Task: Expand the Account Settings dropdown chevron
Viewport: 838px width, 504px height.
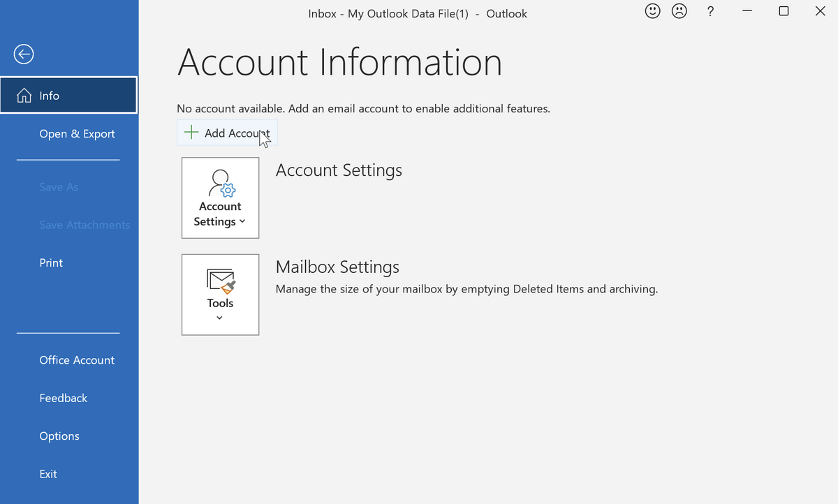Action: click(x=242, y=222)
